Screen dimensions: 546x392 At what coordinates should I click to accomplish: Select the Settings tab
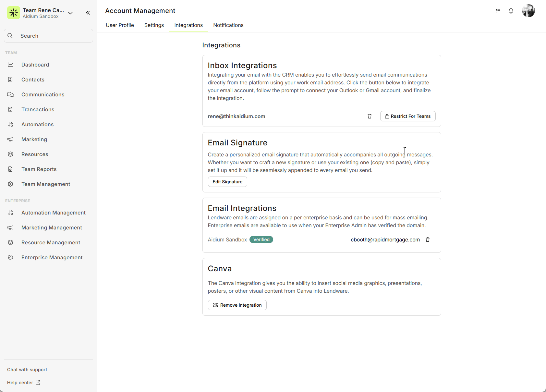[154, 25]
